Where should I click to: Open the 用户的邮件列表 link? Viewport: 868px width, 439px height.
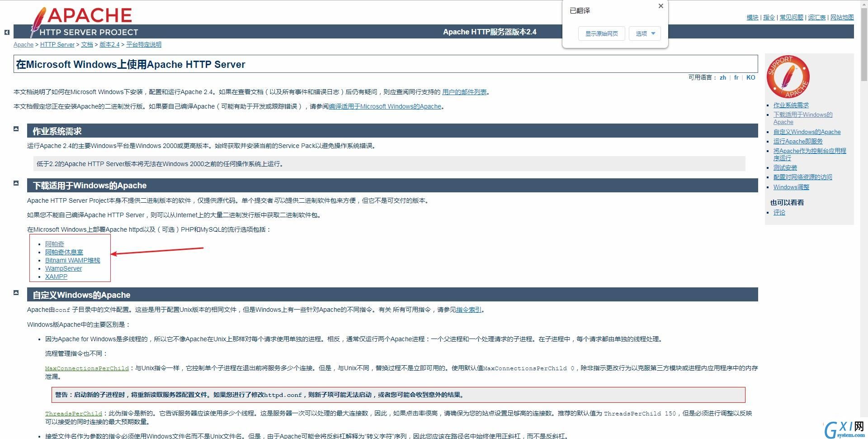tap(464, 92)
